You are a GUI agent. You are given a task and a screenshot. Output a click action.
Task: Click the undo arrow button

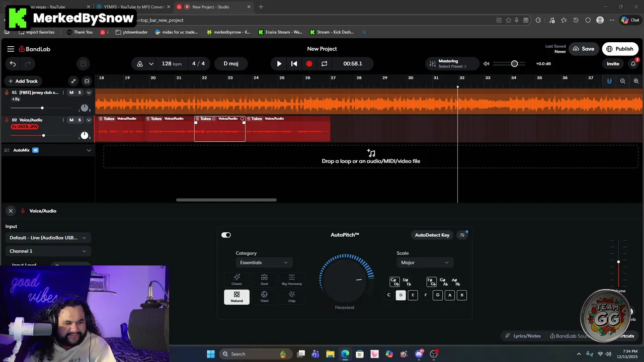(x=13, y=64)
